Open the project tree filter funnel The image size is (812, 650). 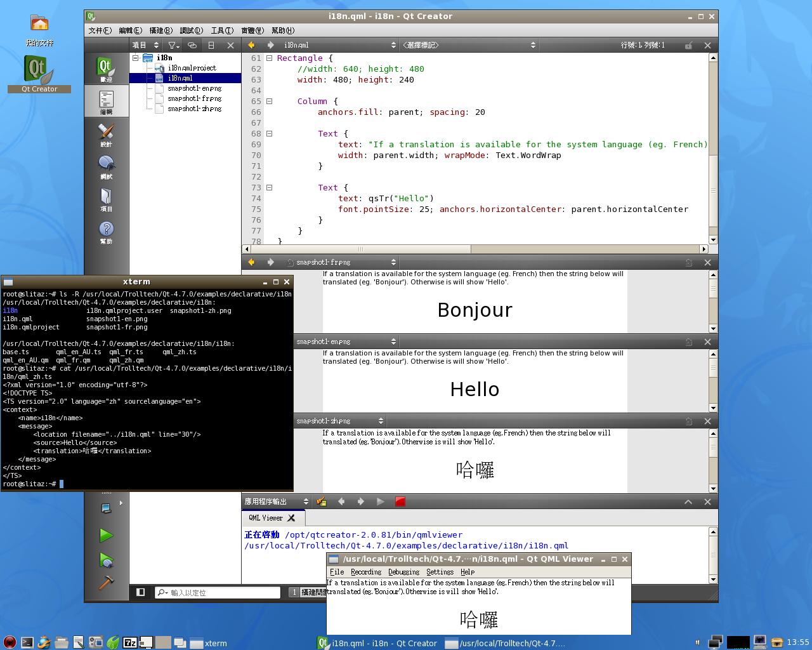coord(173,45)
